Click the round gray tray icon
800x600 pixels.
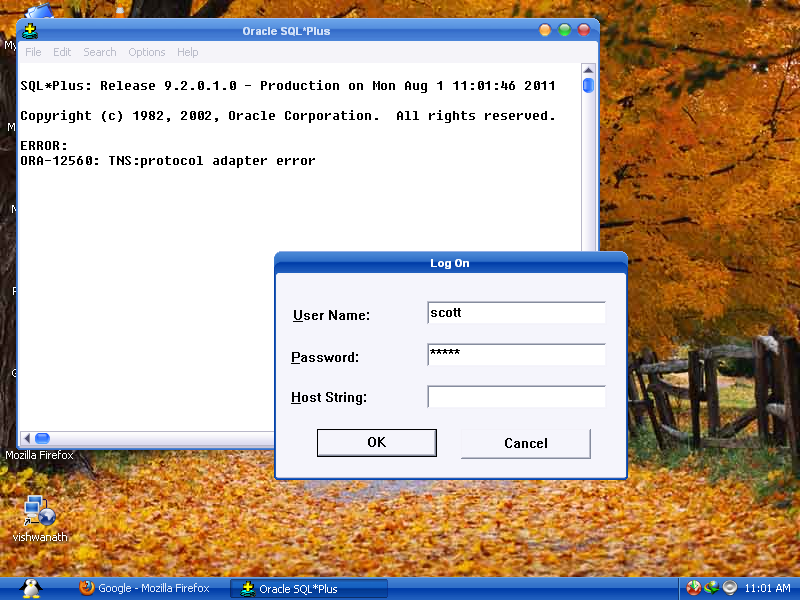pos(730,588)
